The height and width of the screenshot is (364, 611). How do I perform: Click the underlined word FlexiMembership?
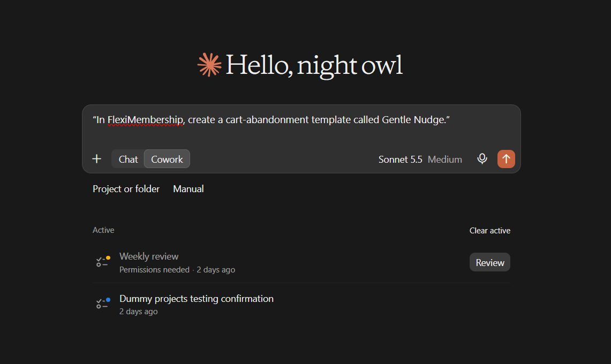145,120
